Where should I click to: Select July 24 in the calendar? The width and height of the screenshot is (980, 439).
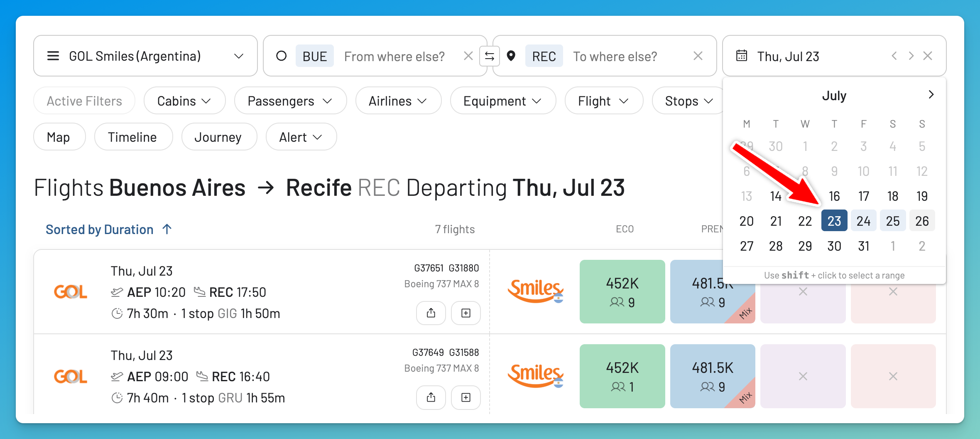point(863,221)
